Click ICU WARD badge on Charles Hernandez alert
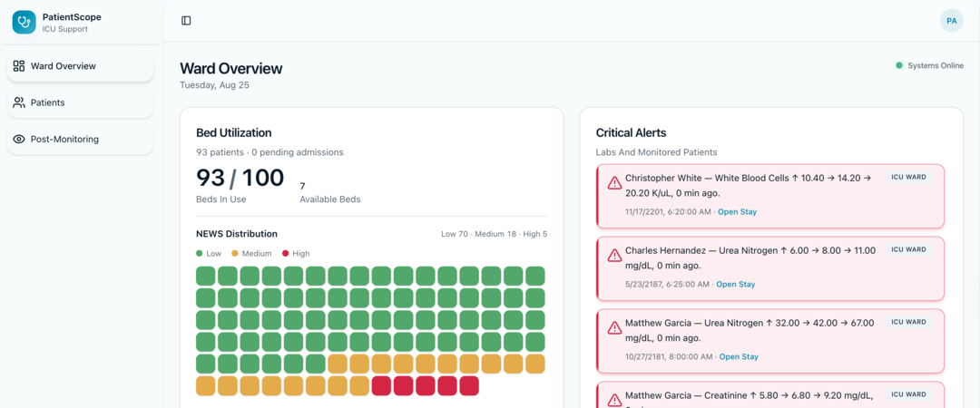 tap(908, 249)
